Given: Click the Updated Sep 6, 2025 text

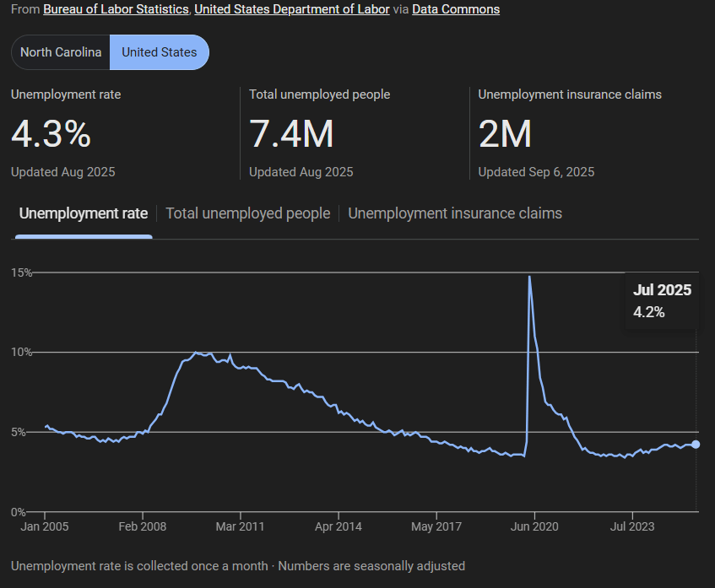Looking at the screenshot, I should [536, 172].
